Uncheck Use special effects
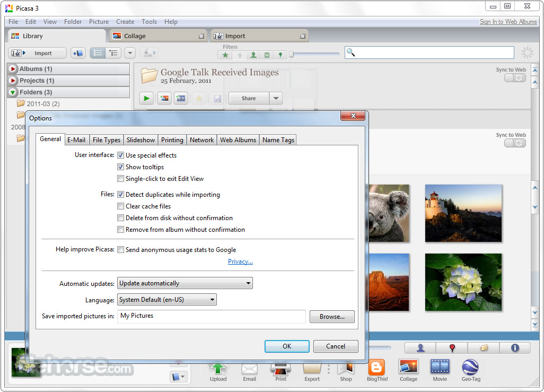The width and height of the screenshot is (544, 392). pos(120,155)
